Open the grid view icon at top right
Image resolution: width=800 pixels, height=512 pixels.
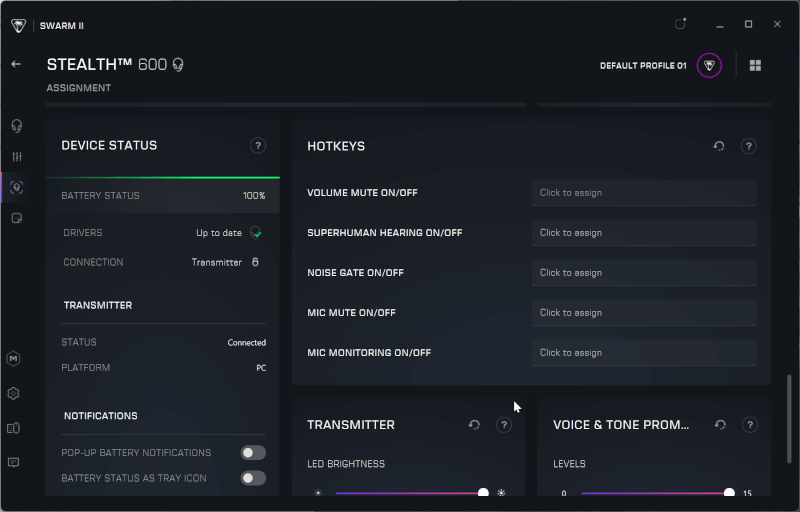coord(756,65)
